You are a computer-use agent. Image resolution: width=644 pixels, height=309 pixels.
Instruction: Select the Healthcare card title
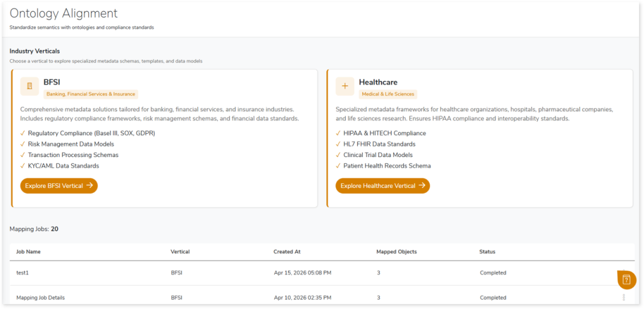coord(378,82)
